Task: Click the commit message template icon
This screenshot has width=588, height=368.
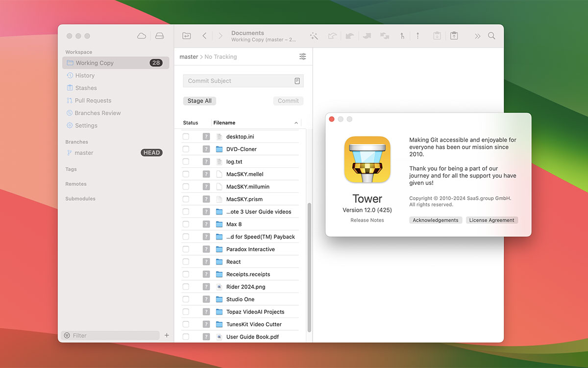Action: coord(297,81)
